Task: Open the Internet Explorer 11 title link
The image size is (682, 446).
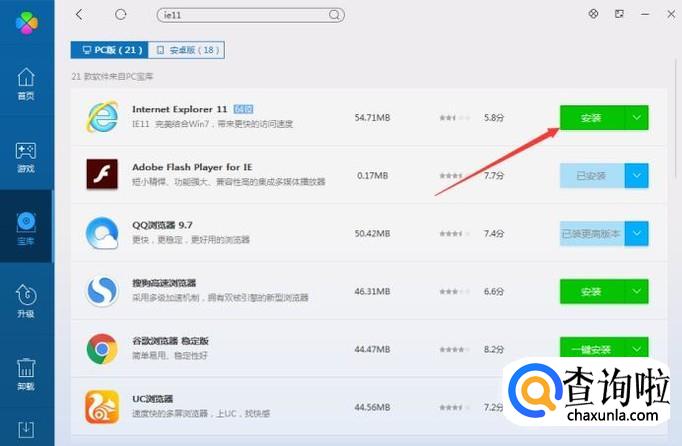Action: (180, 109)
